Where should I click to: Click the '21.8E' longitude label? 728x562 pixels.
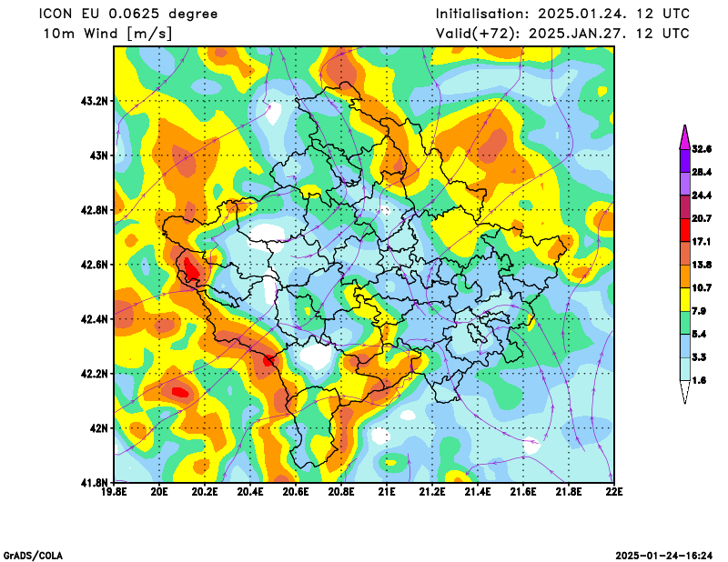(569, 492)
